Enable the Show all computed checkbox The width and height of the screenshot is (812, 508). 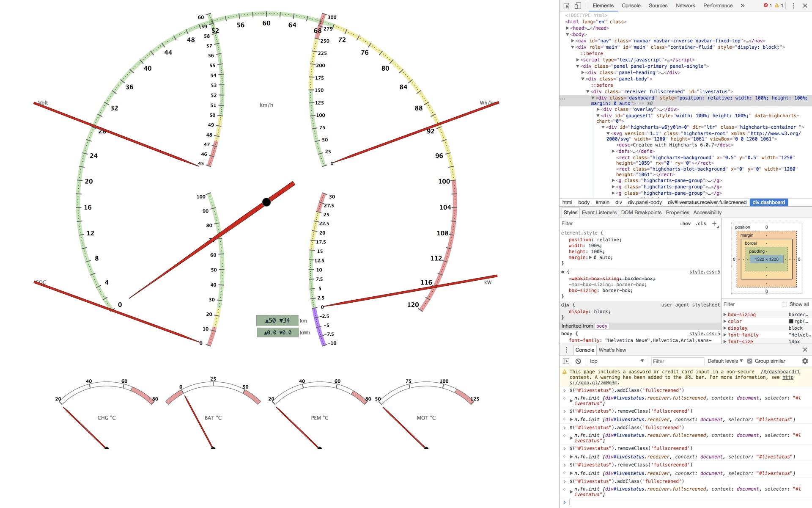pyautogui.click(x=785, y=304)
